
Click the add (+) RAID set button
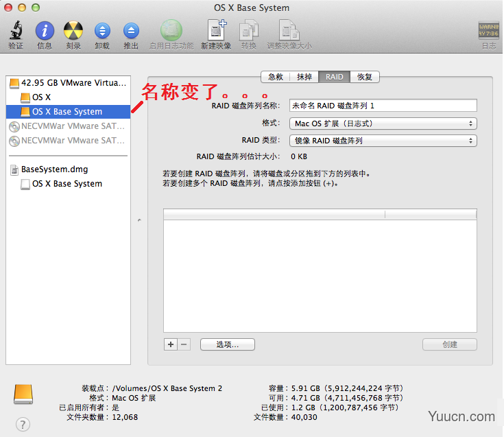coord(171,344)
